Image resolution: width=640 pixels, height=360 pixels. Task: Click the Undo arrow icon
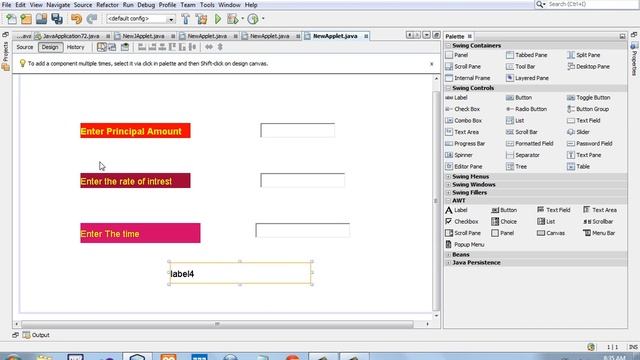pyautogui.click(x=76, y=19)
